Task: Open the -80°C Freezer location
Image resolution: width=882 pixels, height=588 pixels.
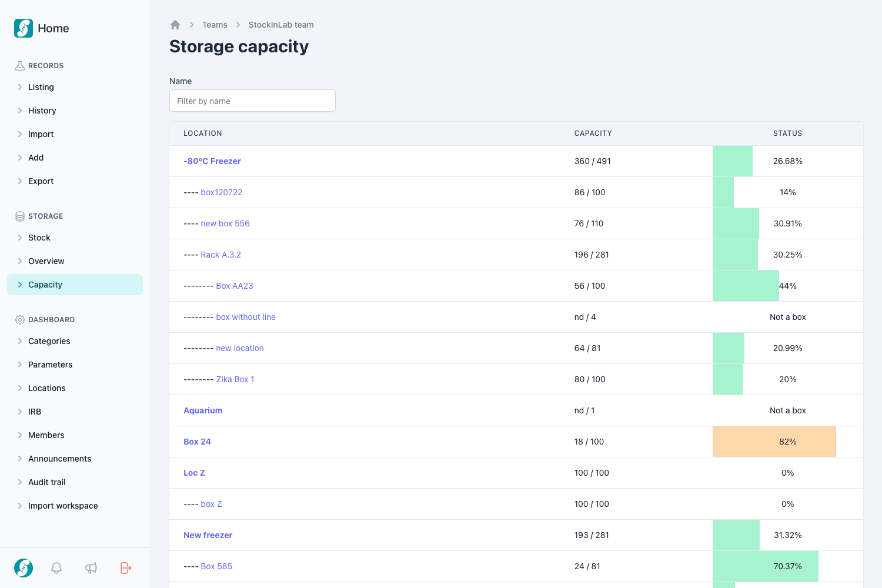Action: (x=212, y=161)
